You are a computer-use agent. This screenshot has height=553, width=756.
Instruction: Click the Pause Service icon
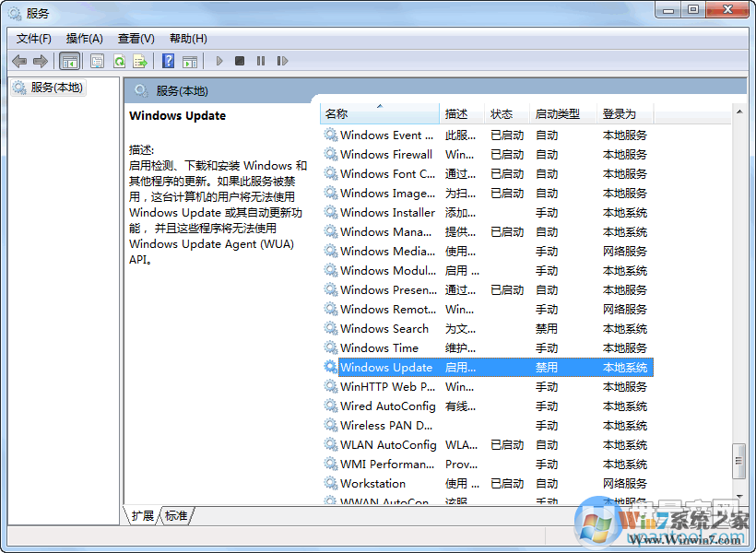(x=261, y=61)
